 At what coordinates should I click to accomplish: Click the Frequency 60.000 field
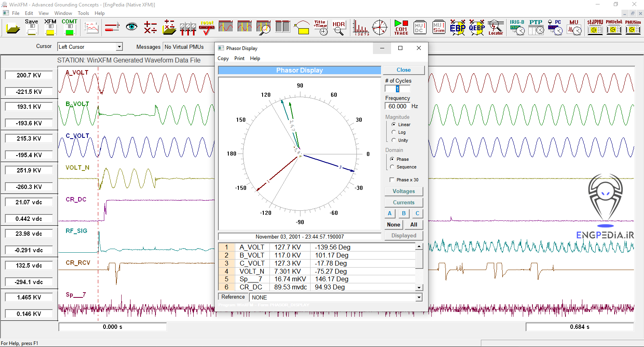click(x=398, y=106)
